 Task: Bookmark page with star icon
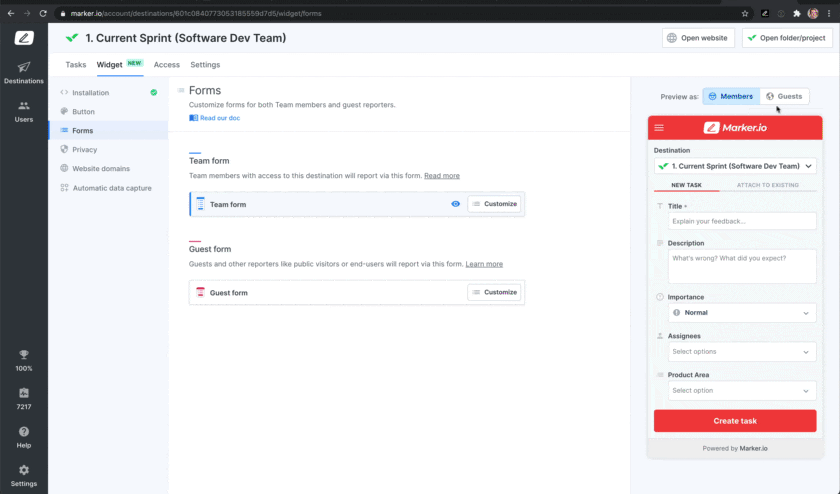(745, 13)
